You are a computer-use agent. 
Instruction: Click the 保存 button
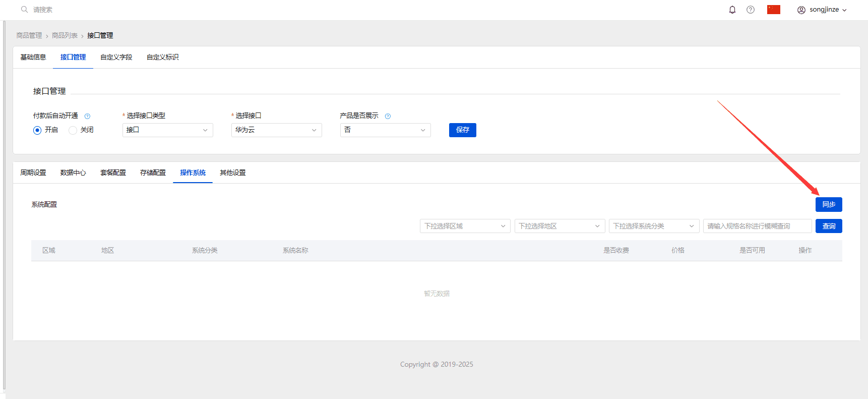[463, 130]
